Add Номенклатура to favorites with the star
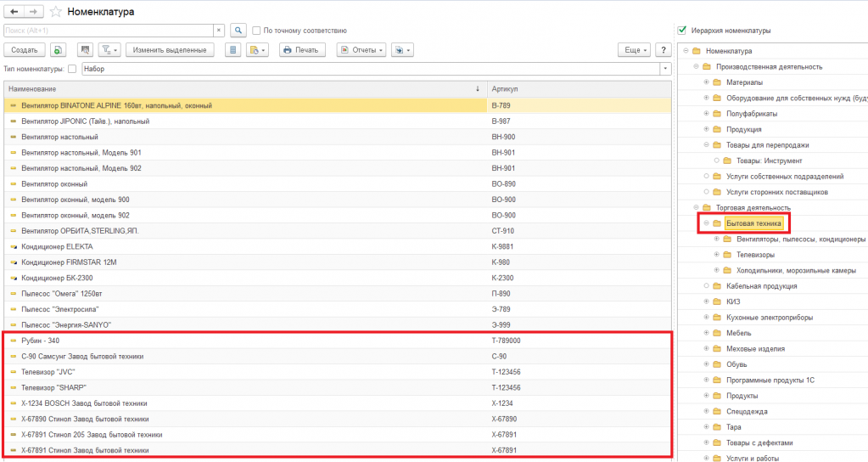Viewport: 868px width, 462px height. [x=56, y=12]
